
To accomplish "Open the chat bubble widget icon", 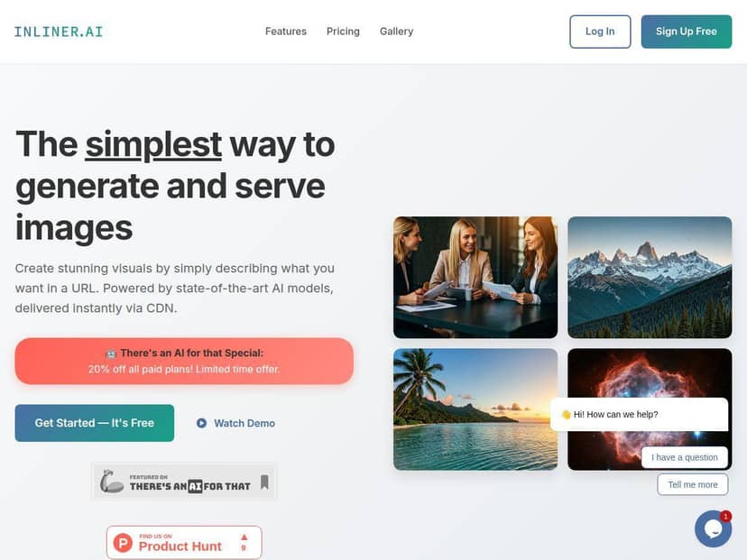I will pos(713,528).
